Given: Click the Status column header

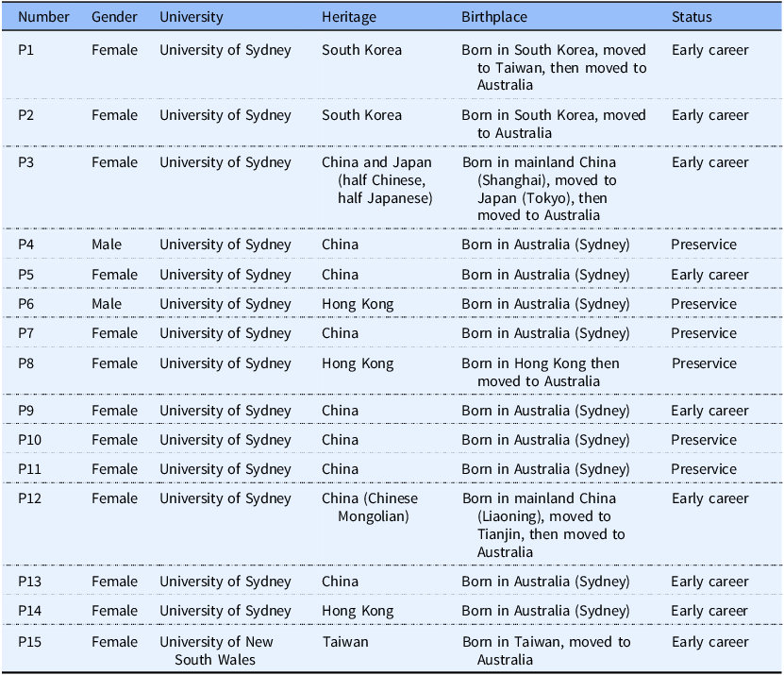Looking at the screenshot, I should coord(692,17).
